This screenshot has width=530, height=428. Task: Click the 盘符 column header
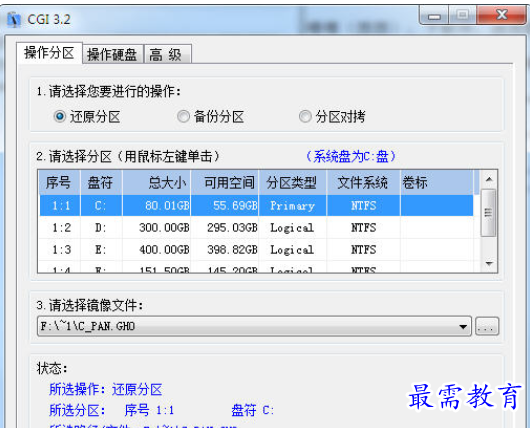point(101,183)
